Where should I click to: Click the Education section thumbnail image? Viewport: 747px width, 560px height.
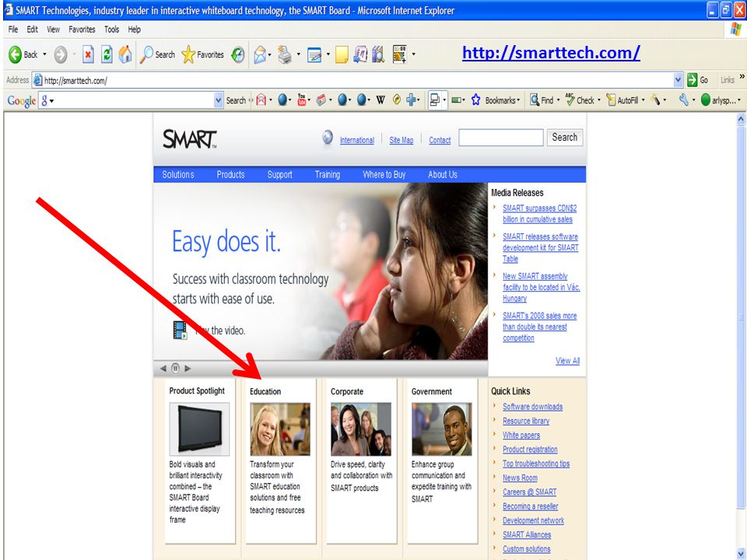[280, 429]
